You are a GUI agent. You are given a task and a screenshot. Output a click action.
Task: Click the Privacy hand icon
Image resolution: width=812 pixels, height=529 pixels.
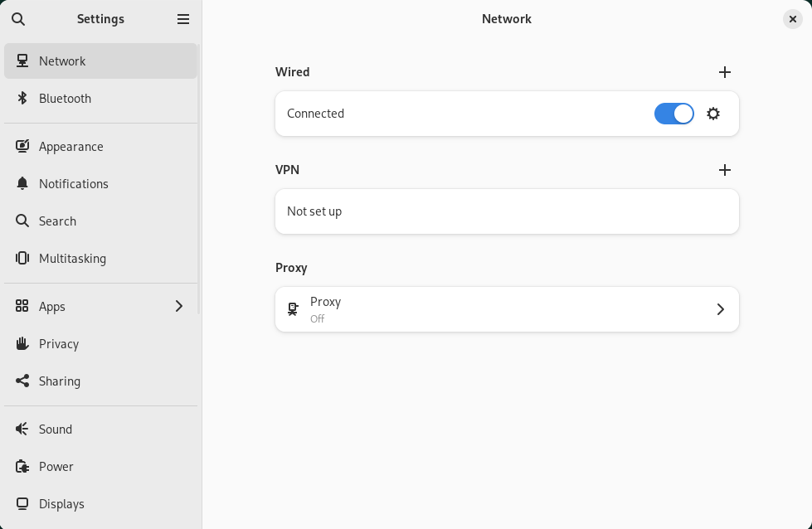[x=22, y=344]
